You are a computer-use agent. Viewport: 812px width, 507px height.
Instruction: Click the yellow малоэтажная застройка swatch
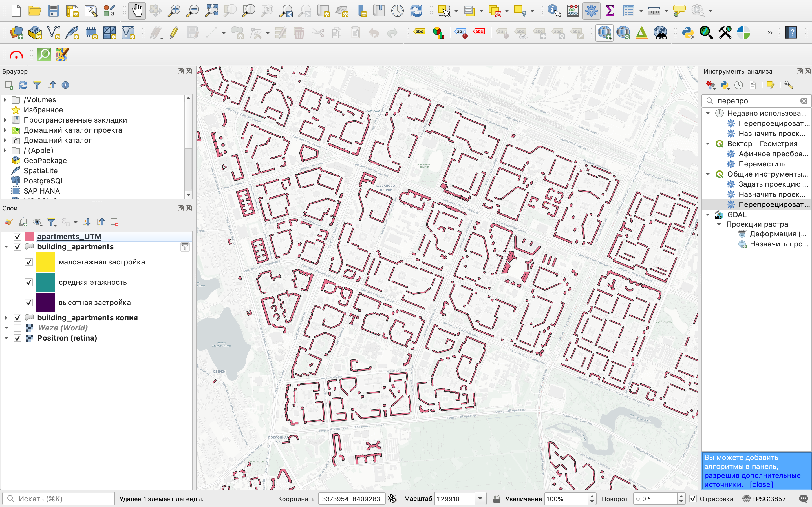point(46,262)
